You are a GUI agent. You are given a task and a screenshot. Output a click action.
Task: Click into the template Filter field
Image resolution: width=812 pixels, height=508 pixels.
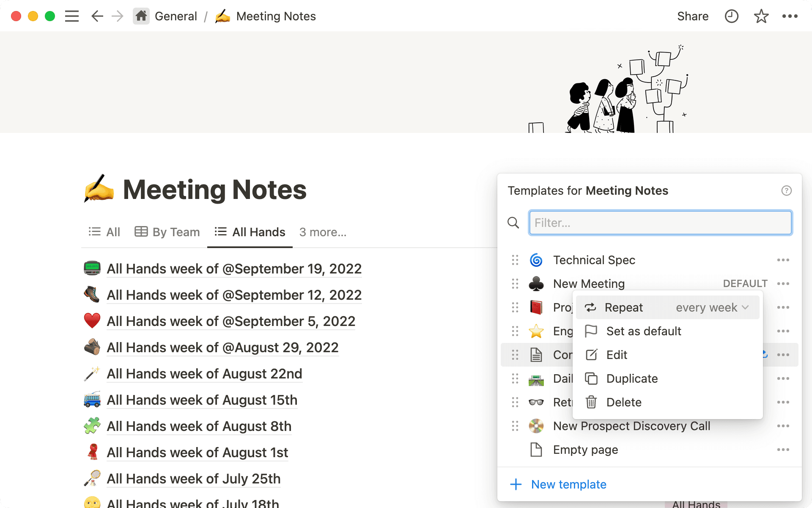click(660, 223)
